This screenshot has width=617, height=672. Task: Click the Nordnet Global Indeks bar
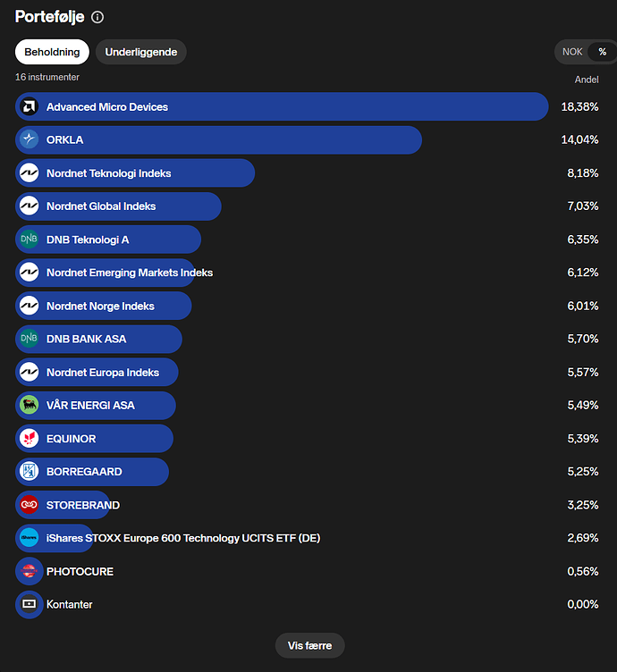(x=101, y=206)
